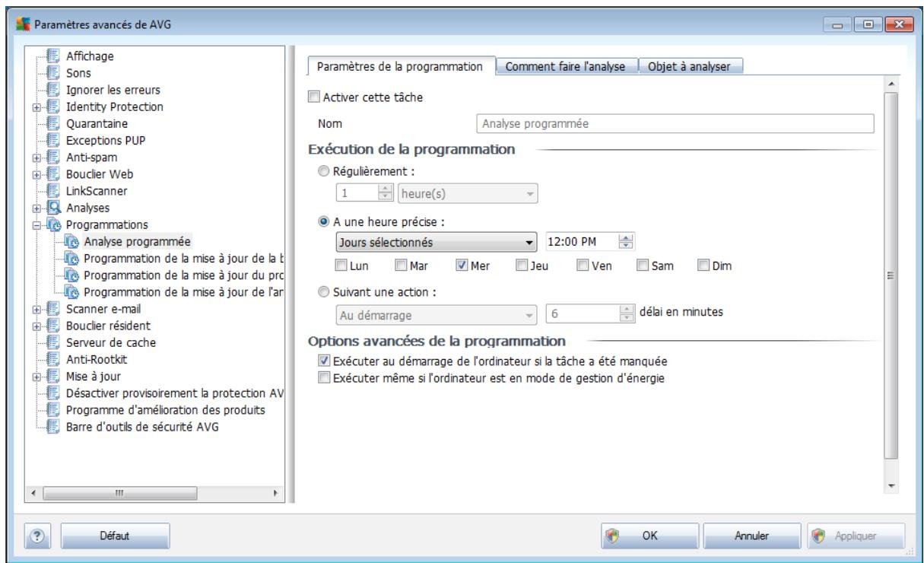
Task: Click the Programme d'amélioration des produits icon
Action: coord(52,410)
